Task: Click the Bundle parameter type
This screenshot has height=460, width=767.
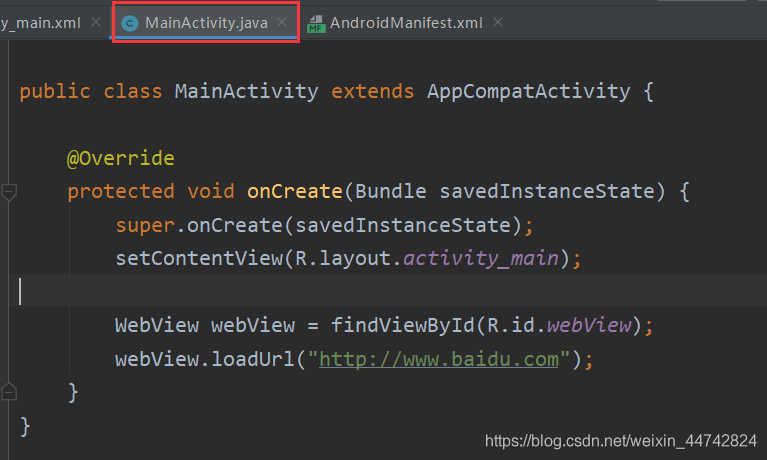Action: click(390, 191)
